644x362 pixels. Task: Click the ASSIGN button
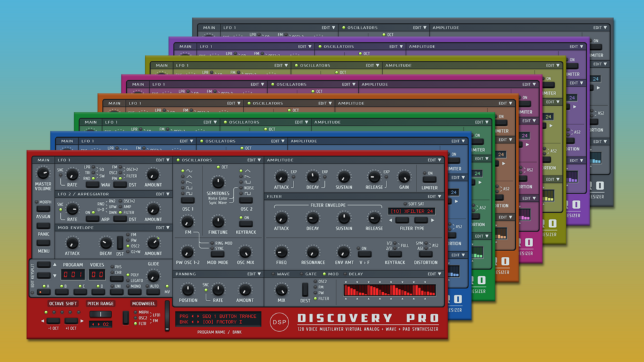43,210
